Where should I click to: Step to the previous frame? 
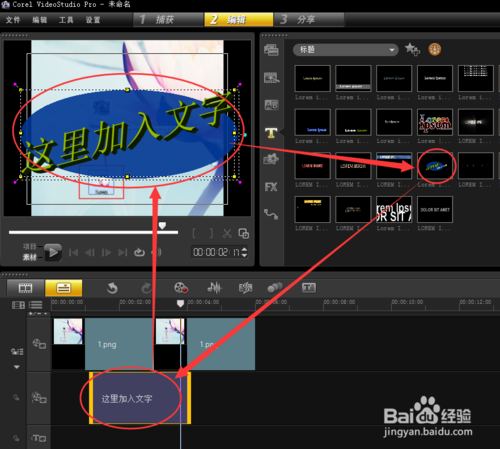pyautogui.click(x=90, y=253)
